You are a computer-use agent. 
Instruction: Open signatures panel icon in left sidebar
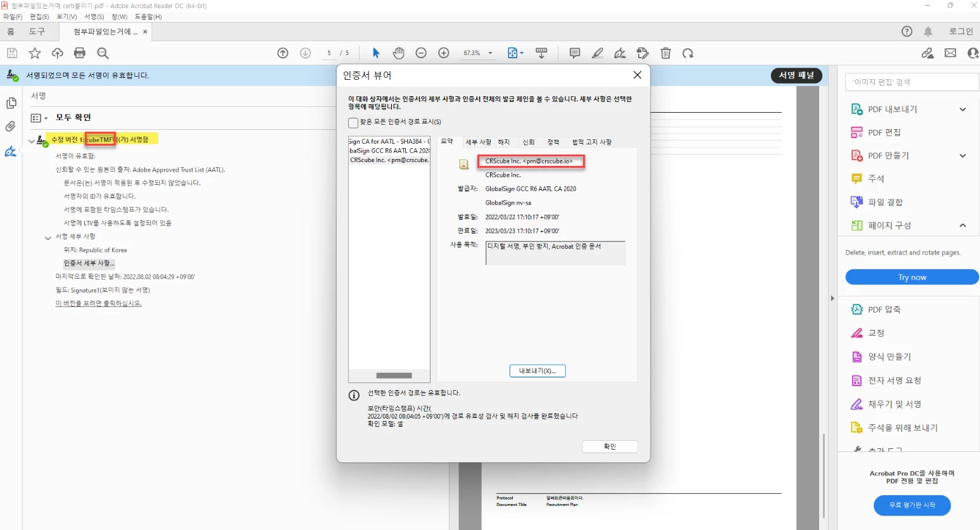pos(11,151)
